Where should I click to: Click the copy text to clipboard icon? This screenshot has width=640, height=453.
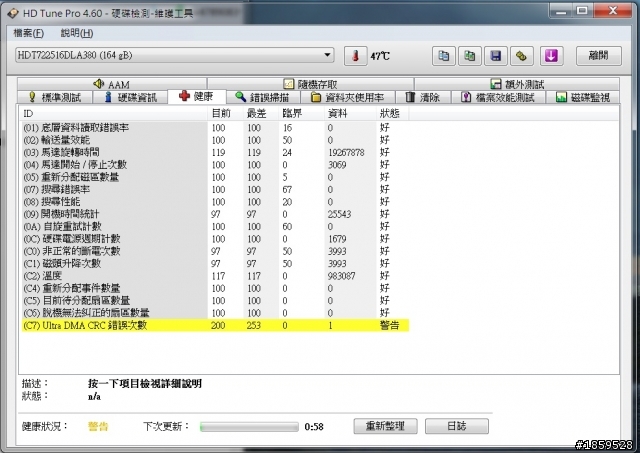click(443, 56)
